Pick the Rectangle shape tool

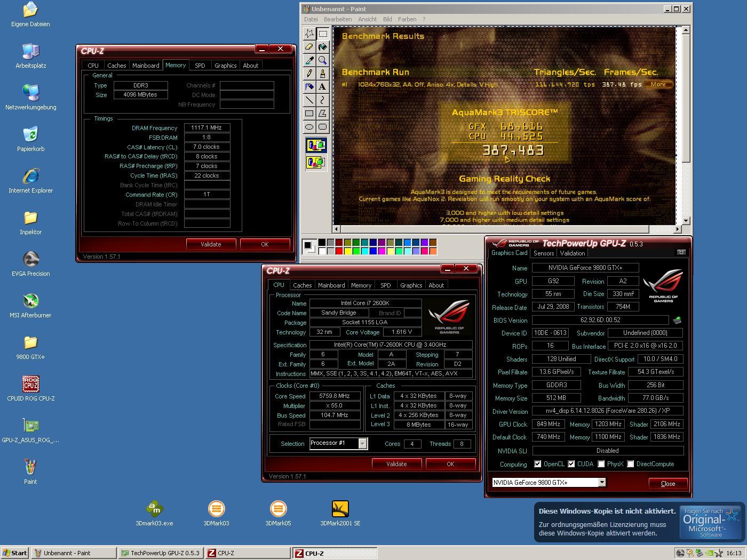pyautogui.click(x=309, y=113)
